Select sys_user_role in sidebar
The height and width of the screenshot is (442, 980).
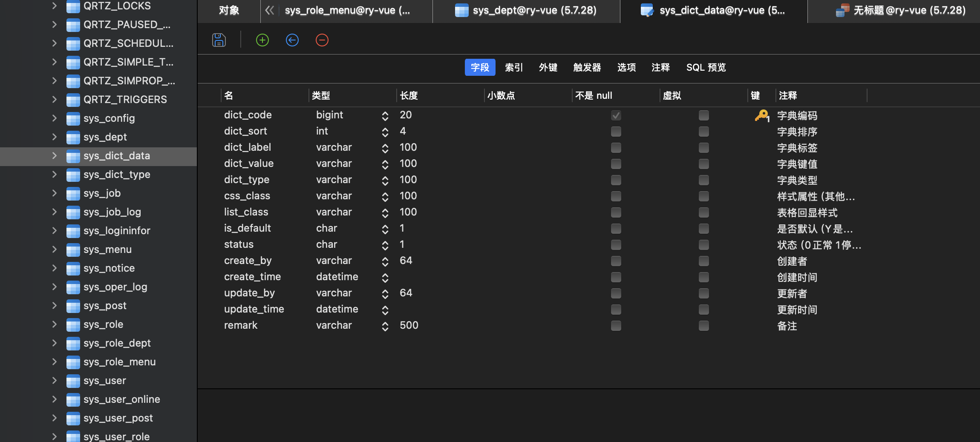(x=117, y=436)
